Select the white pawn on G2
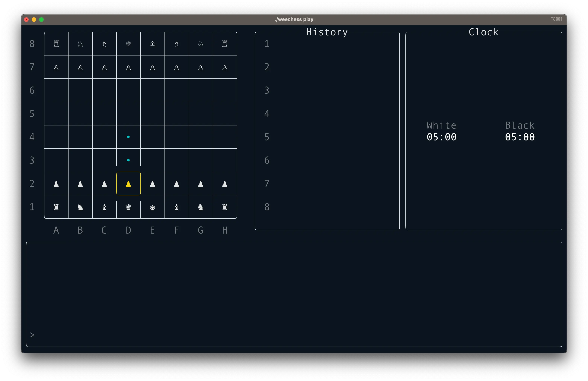 201,184
